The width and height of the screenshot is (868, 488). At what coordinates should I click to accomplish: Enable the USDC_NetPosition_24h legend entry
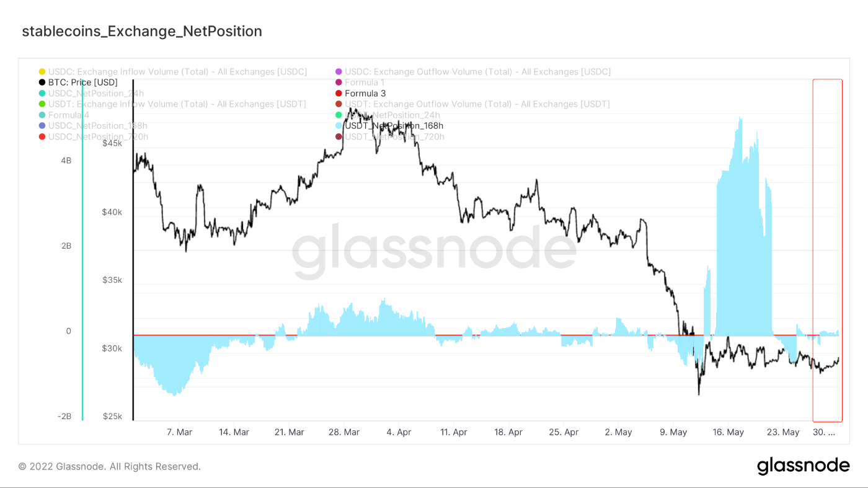click(x=95, y=94)
